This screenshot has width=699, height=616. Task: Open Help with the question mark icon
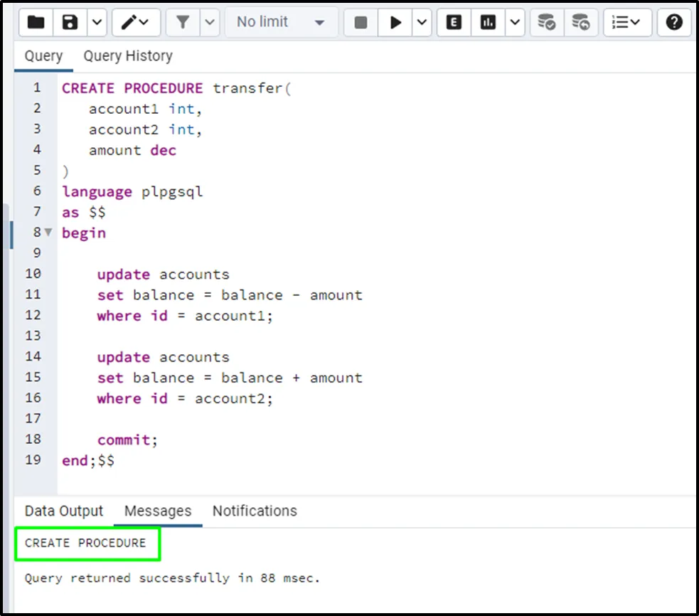674,23
